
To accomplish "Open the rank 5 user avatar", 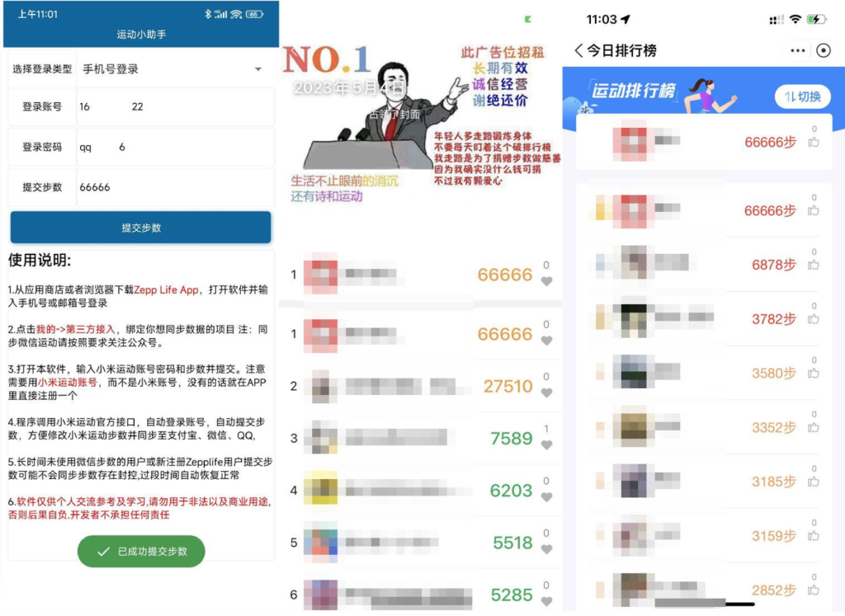I will [321, 543].
